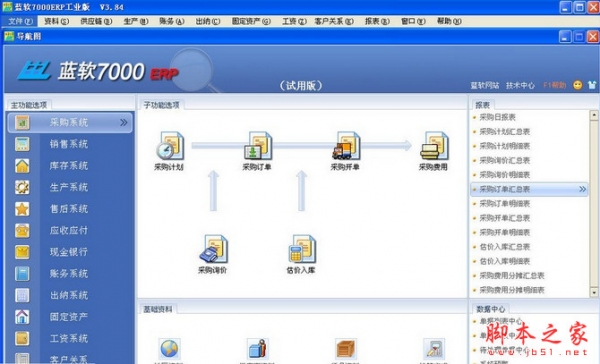The image size is (600, 364).
Task: Click the wooden crate icon under 基础资料
Action: [x=346, y=349]
